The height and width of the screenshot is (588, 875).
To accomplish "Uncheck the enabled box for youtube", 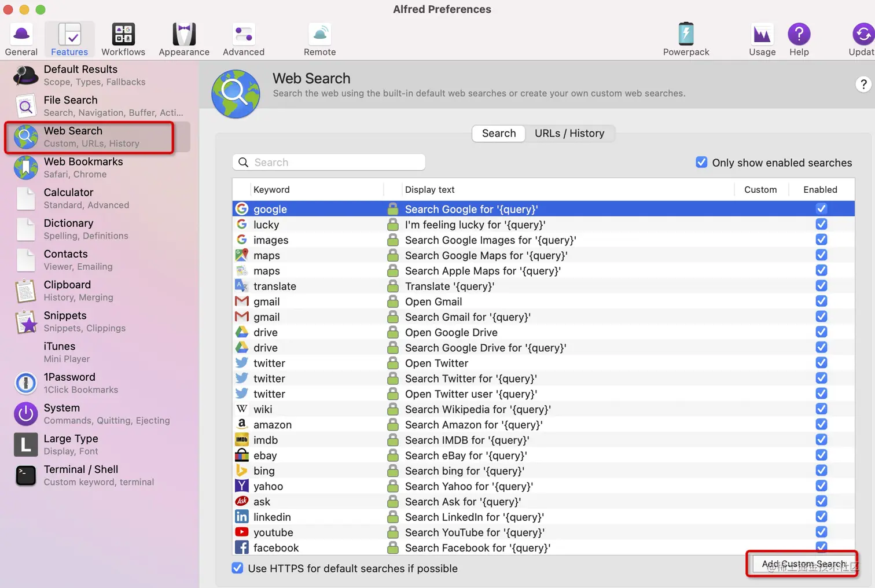I will [x=821, y=532].
